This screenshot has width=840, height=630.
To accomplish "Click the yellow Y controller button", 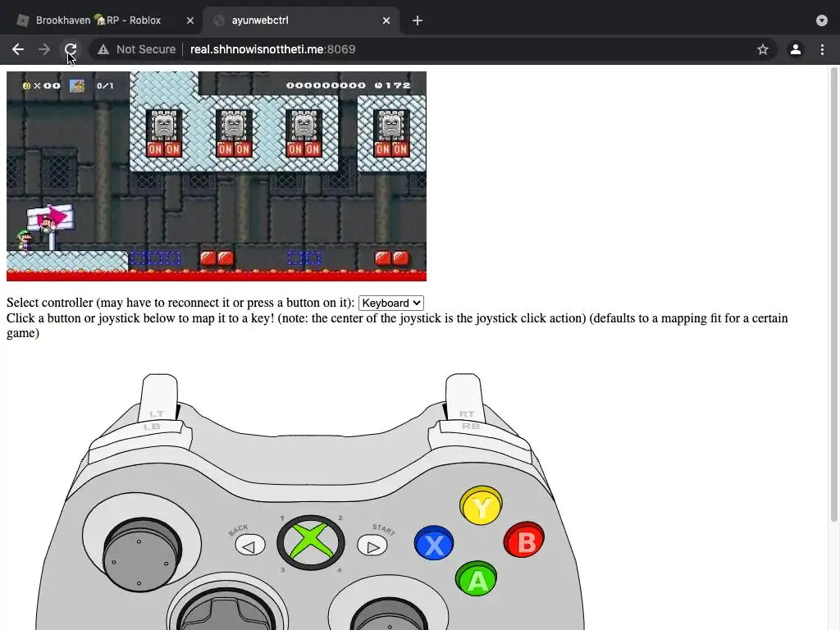I will coord(481,505).
